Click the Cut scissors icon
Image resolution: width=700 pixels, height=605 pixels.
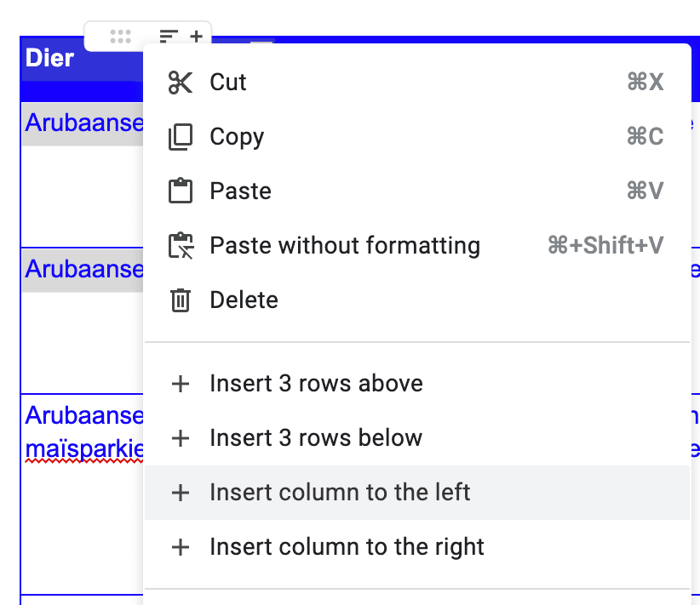pyautogui.click(x=181, y=83)
